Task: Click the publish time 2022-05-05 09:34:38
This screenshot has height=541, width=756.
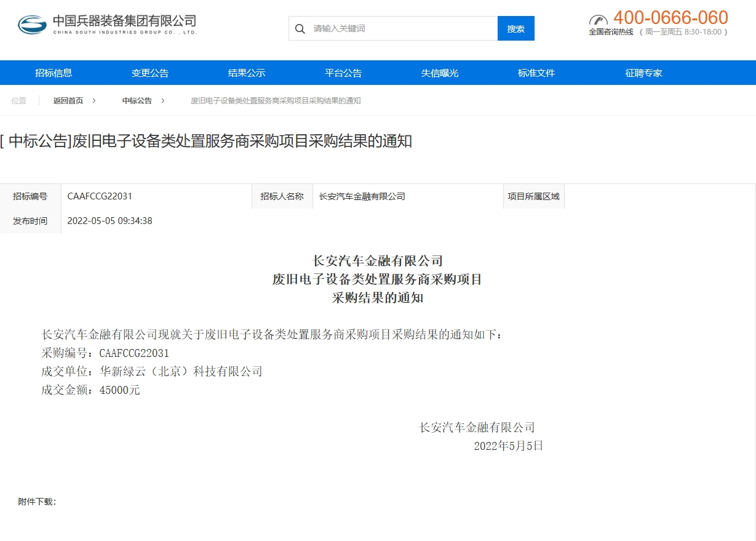Action: (109, 221)
